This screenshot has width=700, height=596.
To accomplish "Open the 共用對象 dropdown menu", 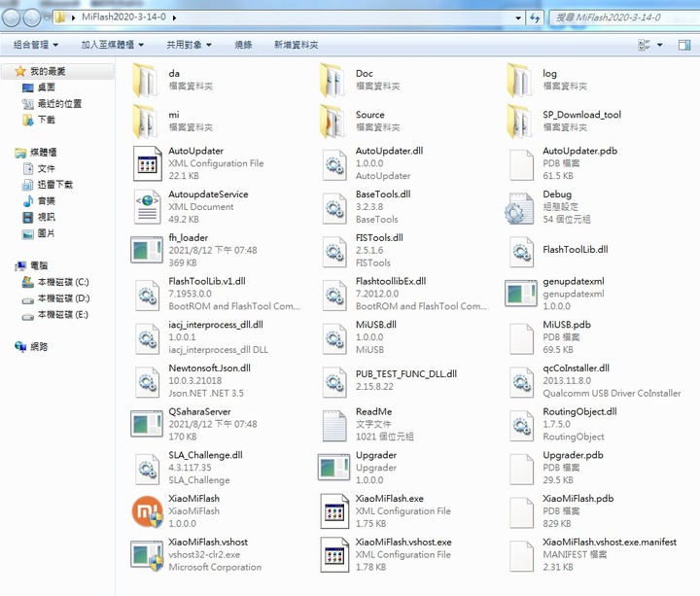I will click(x=189, y=45).
